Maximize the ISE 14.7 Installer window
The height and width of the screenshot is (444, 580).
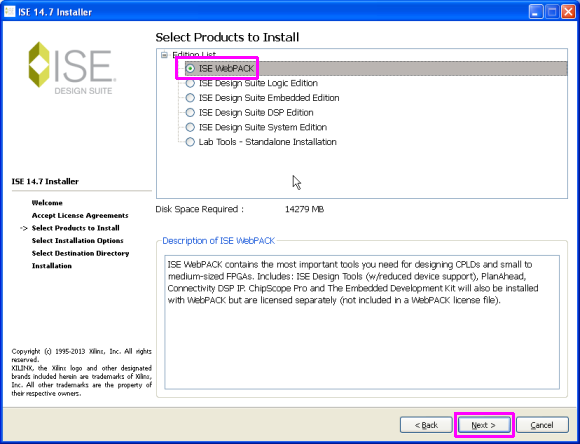click(552, 12)
